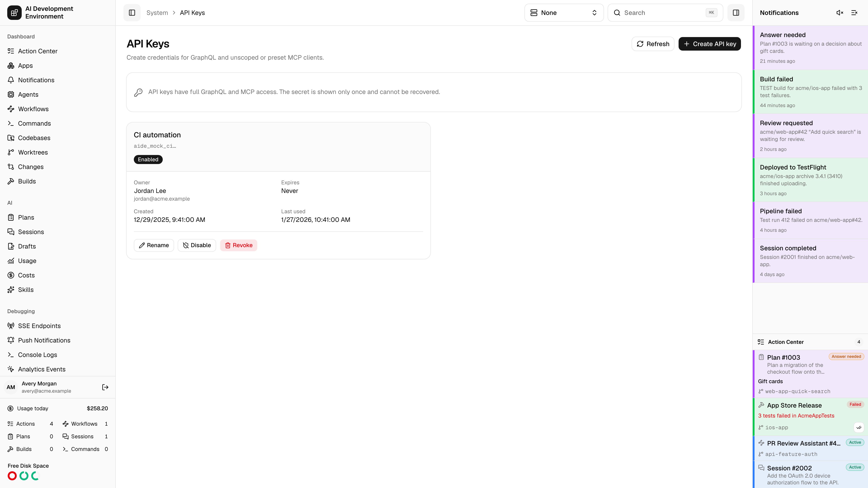The image size is (868, 488).
Task: Disable the CI automation key
Action: (x=197, y=245)
